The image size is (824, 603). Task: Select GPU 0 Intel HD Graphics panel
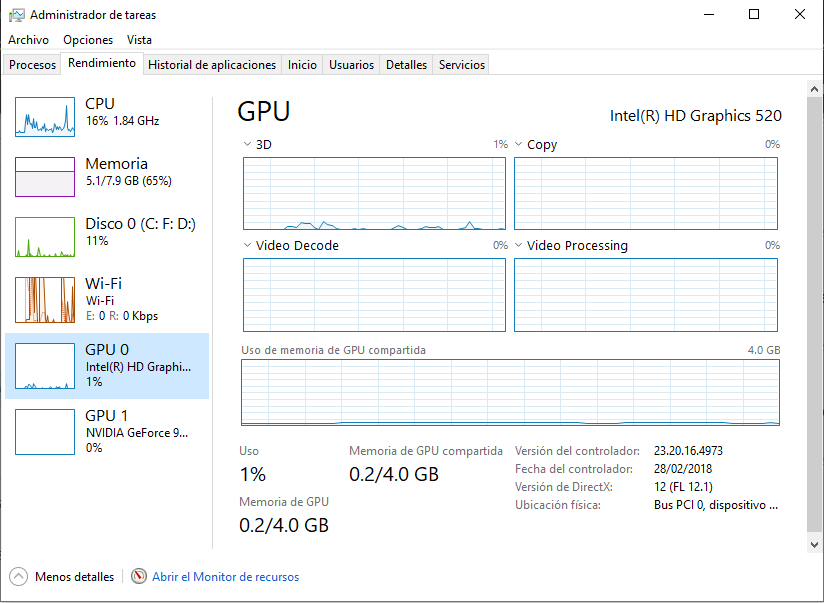107,365
